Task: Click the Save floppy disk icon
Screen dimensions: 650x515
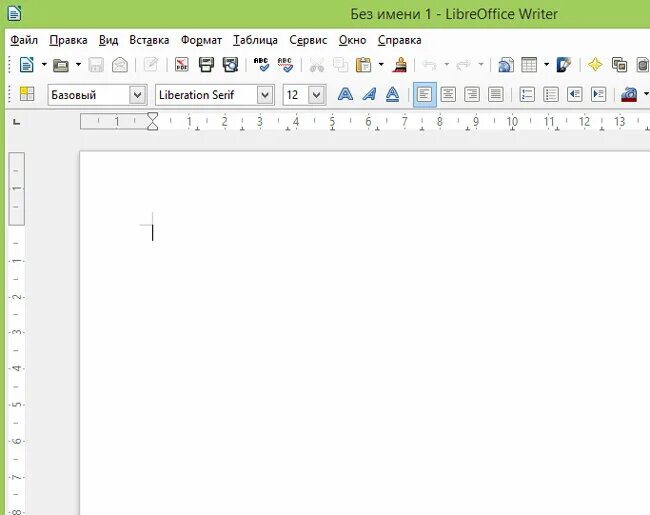Action: [x=96, y=65]
